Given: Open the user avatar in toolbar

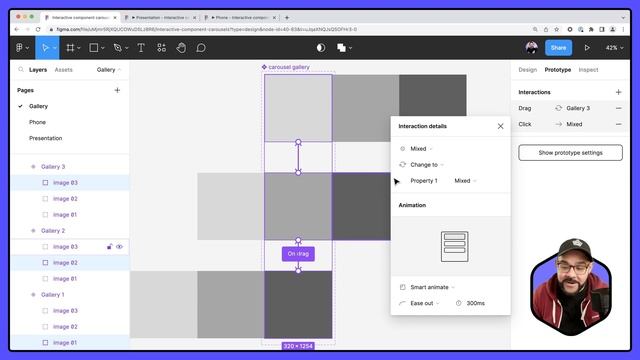Looking at the screenshot, I should point(531,48).
